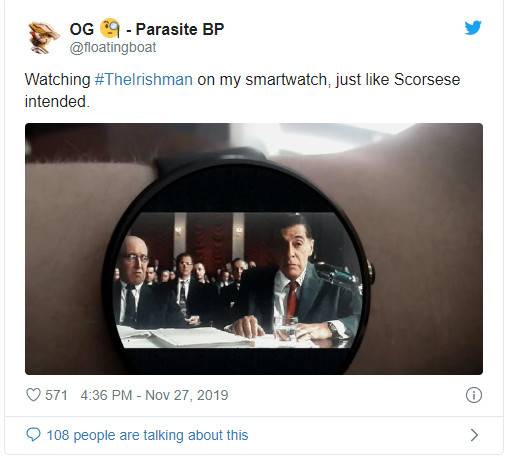Click the display name OG - Parasite BP
509x459 pixels.
coord(147,29)
